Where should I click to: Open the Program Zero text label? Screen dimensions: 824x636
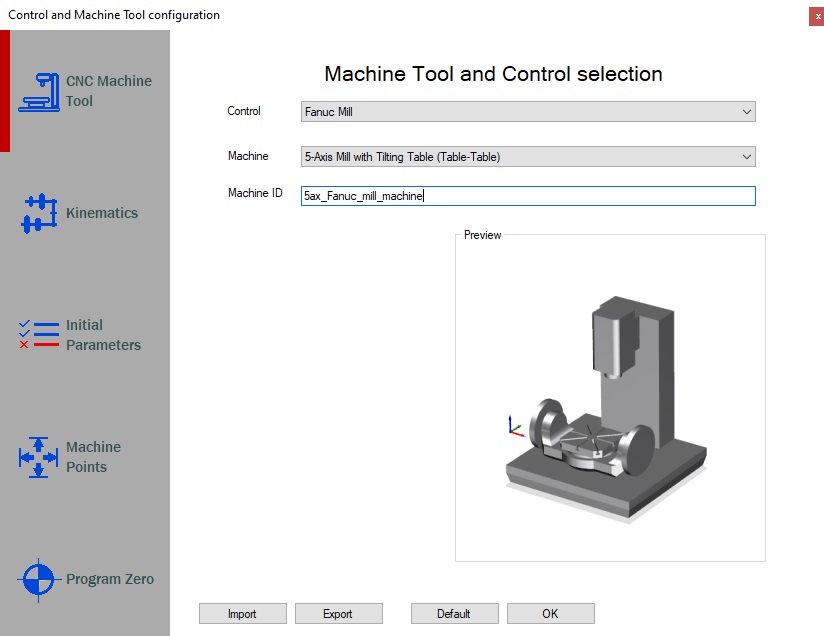click(x=110, y=579)
